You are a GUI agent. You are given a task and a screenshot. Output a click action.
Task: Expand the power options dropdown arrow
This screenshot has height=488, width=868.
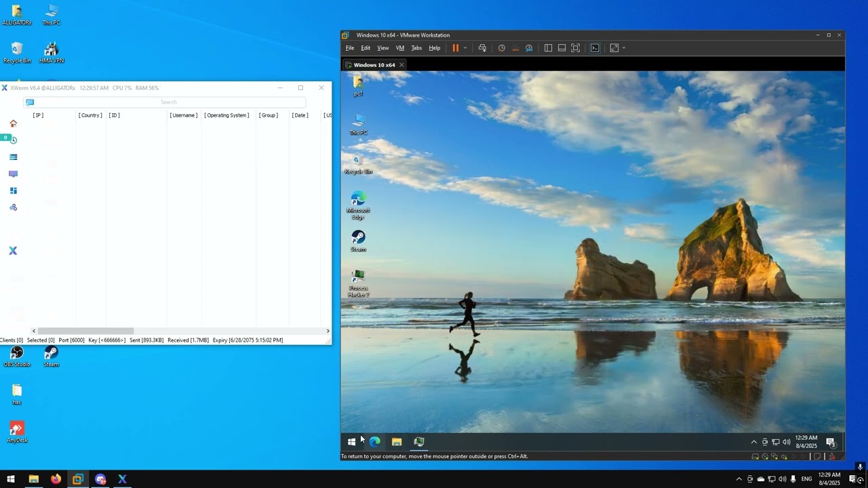pos(465,48)
